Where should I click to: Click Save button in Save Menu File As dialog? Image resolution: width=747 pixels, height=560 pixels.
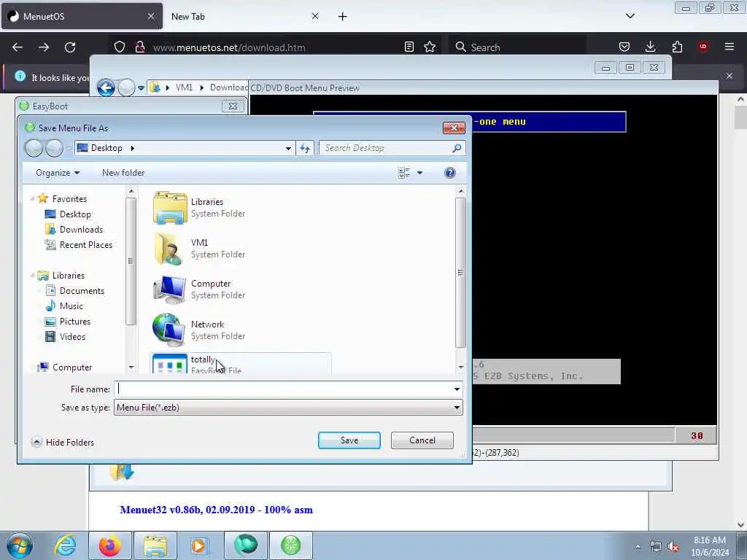(x=349, y=440)
